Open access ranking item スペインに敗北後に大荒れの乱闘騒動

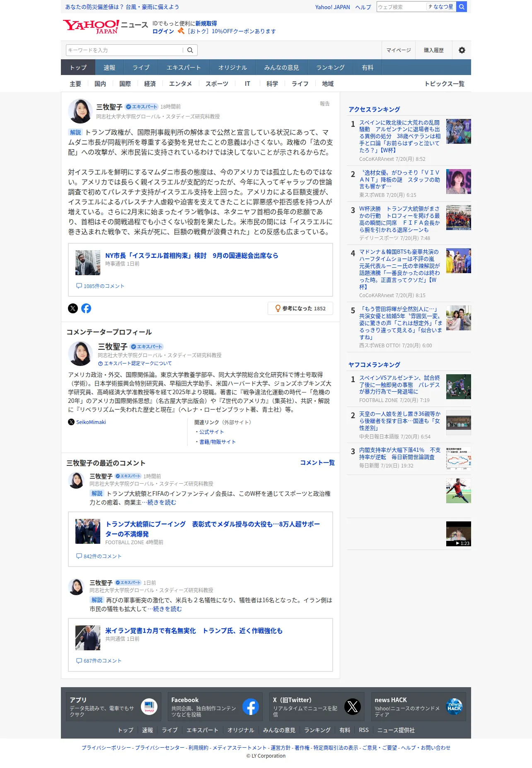(x=400, y=136)
